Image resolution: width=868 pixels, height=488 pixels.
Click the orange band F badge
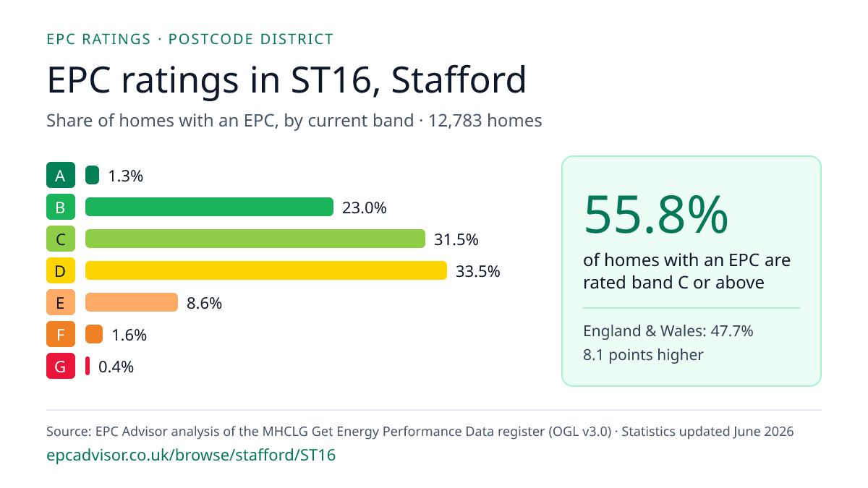(61, 335)
